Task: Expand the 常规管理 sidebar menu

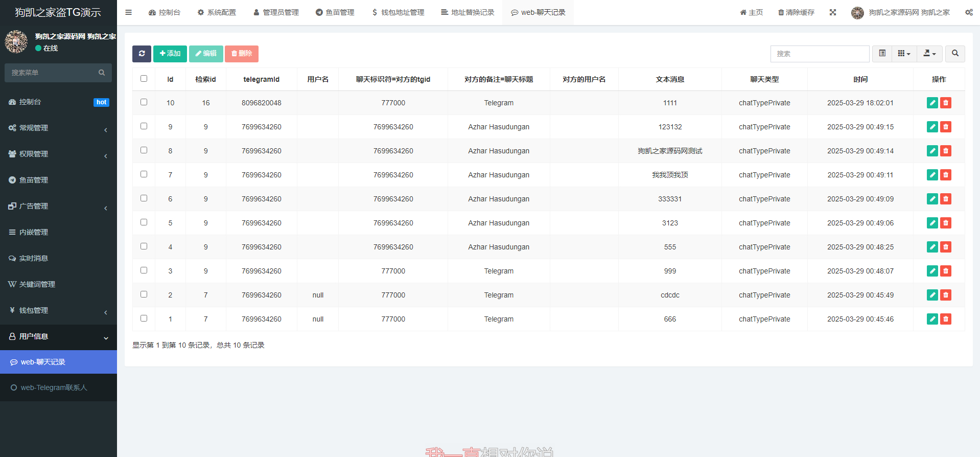Action: 58,128
